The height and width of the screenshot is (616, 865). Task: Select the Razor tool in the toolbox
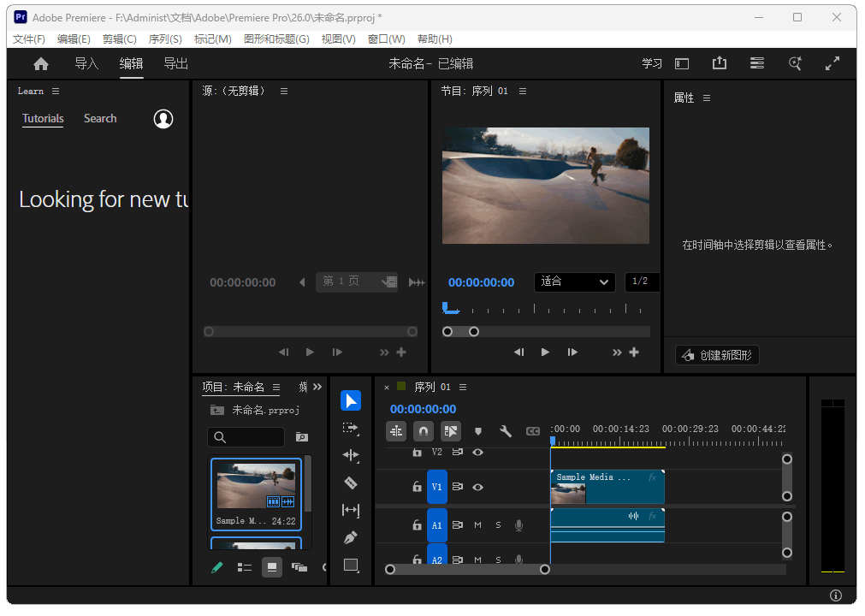(x=351, y=483)
